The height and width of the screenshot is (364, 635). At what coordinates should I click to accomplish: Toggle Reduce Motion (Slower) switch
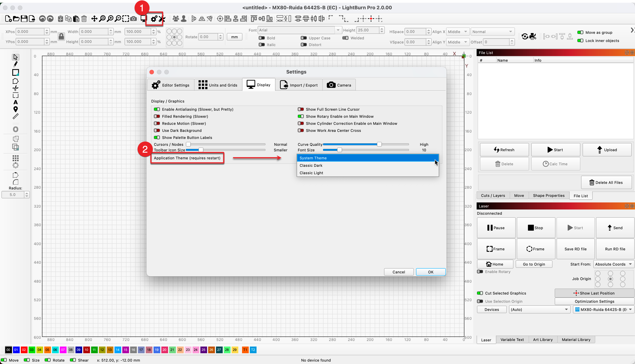157,123
